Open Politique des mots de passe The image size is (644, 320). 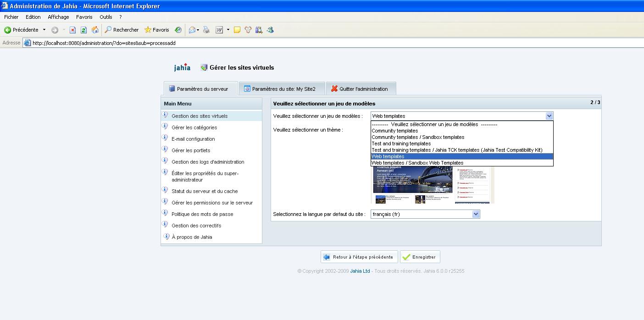pyautogui.click(x=202, y=214)
